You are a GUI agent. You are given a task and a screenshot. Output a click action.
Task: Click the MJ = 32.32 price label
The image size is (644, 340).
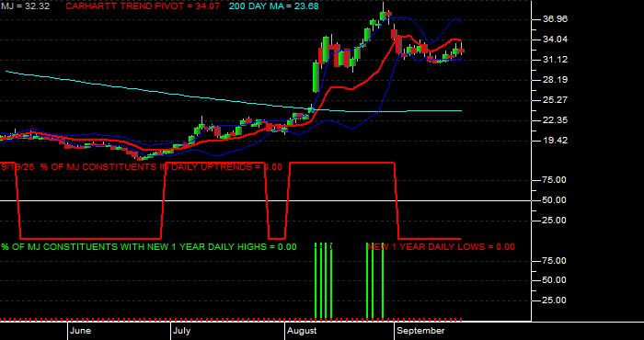click(25, 6)
